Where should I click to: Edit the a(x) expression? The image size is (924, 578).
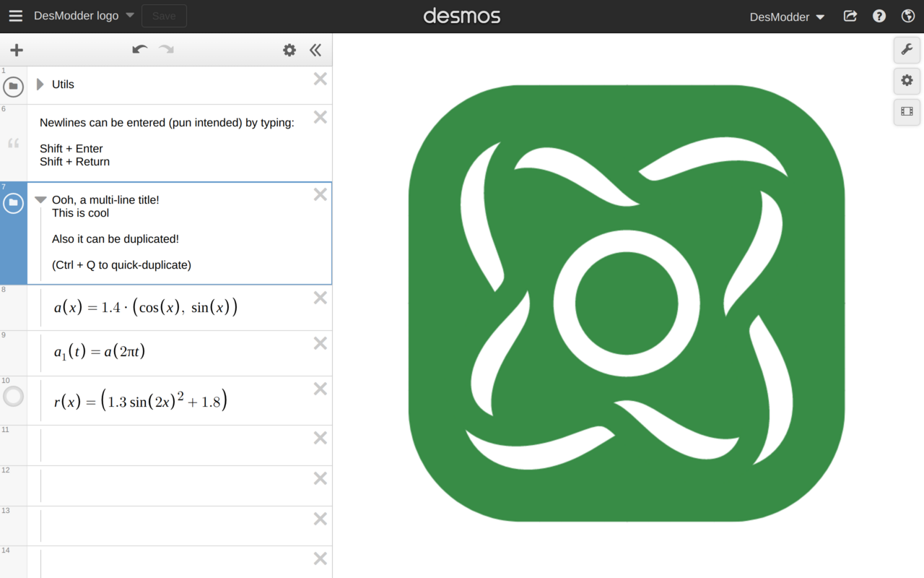pyautogui.click(x=146, y=308)
